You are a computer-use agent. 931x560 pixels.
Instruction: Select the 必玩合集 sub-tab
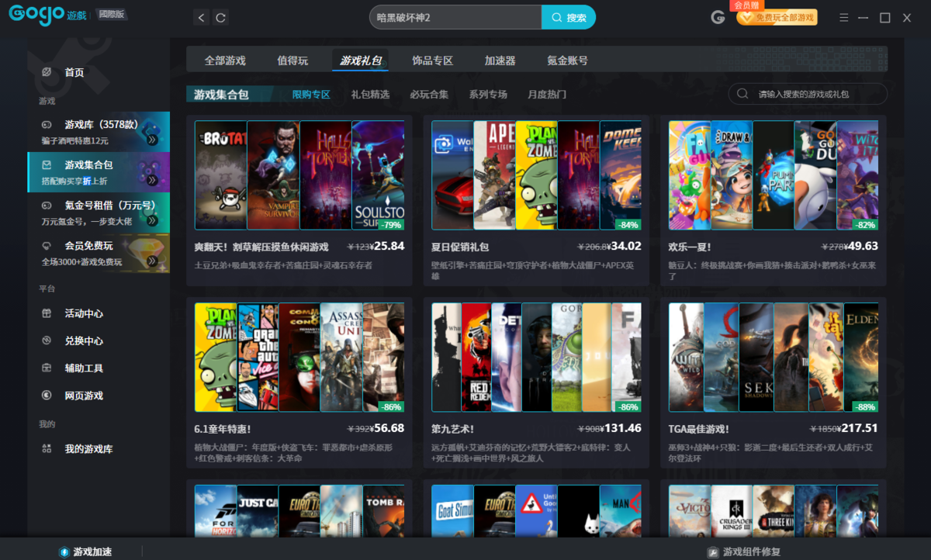pos(429,95)
